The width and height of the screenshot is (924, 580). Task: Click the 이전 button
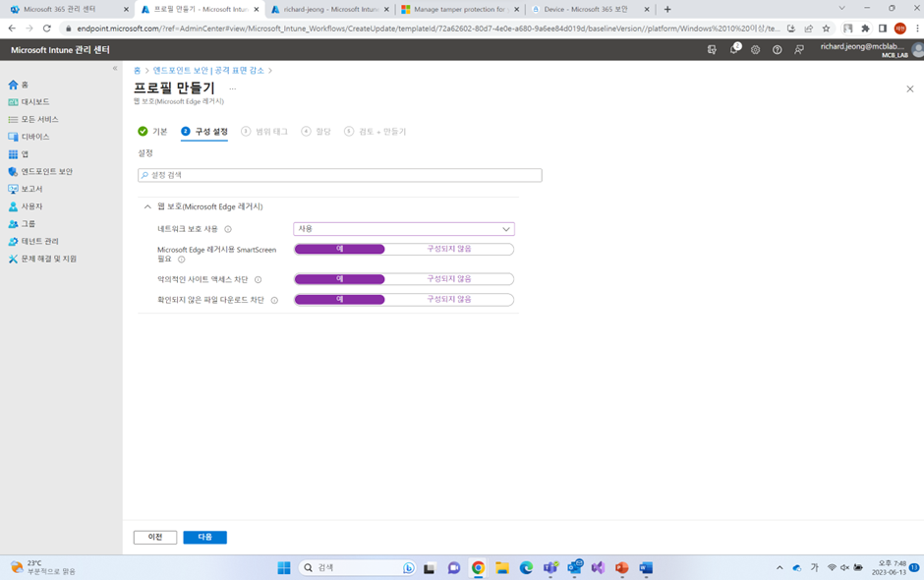[x=155, y=537]
